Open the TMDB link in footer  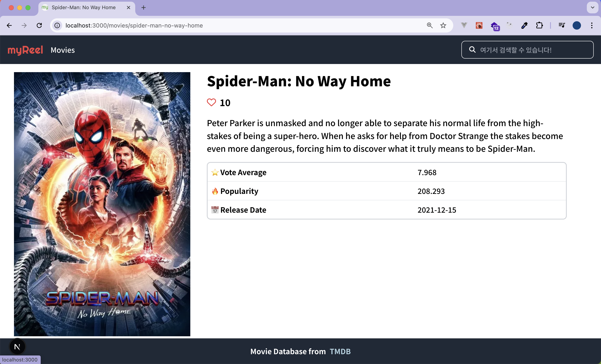pyautogui.click(x=340, y=351)
